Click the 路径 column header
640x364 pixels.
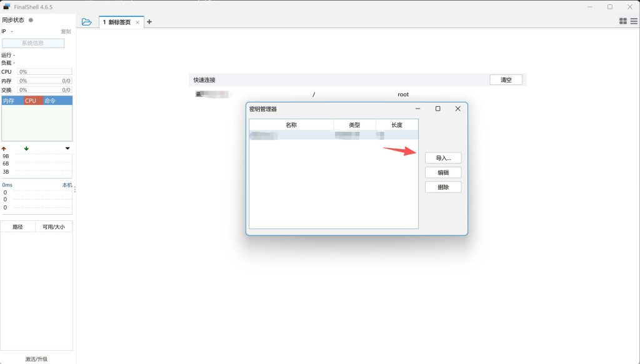click(18, 227)
